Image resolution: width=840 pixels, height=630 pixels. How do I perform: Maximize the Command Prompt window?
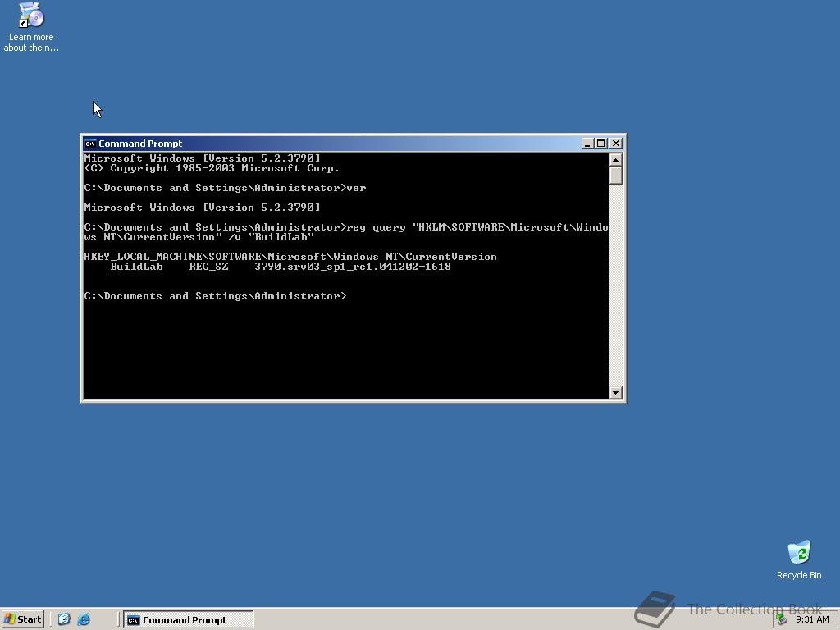(x=600, y=144)
